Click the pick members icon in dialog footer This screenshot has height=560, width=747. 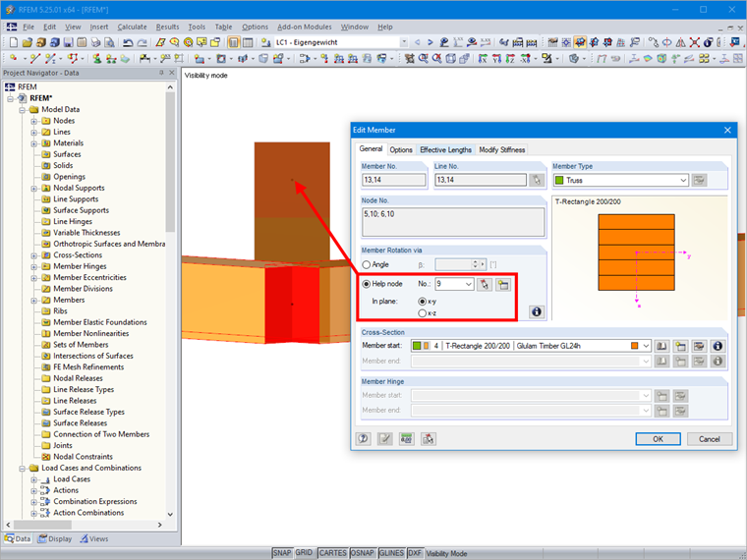click(429, 438)
